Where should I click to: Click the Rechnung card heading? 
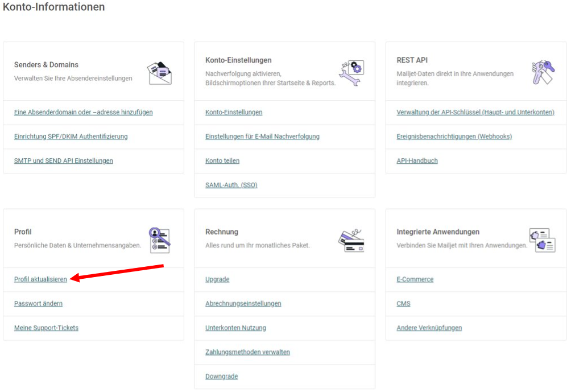point(221,232)
